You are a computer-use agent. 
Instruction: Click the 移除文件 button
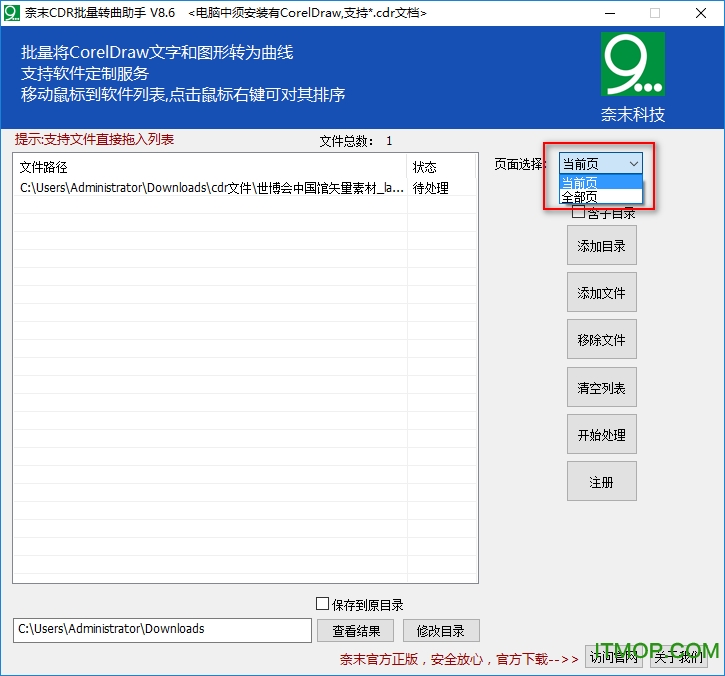tap(601, 340)
